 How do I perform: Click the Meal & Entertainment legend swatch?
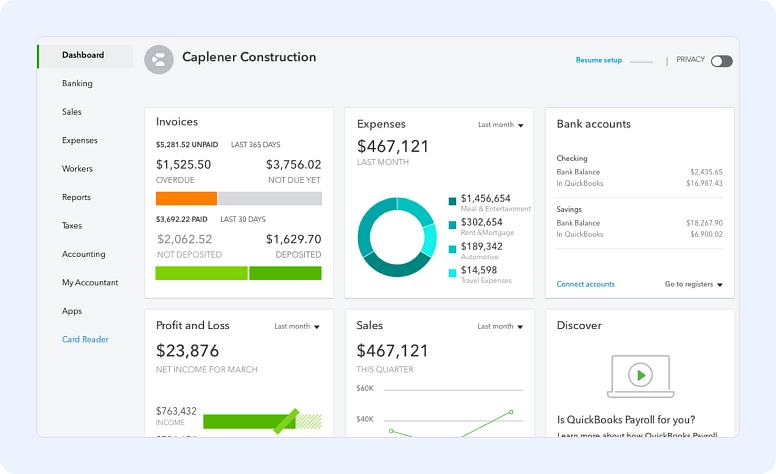(452, 201)
